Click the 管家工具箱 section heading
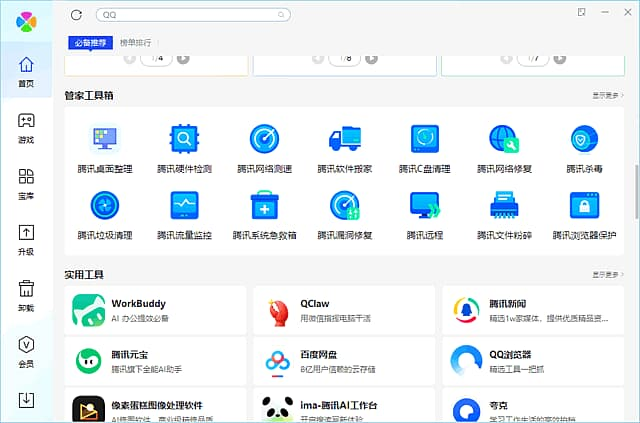Viewport: 640px width, 423px height. (x=89, y=96)
